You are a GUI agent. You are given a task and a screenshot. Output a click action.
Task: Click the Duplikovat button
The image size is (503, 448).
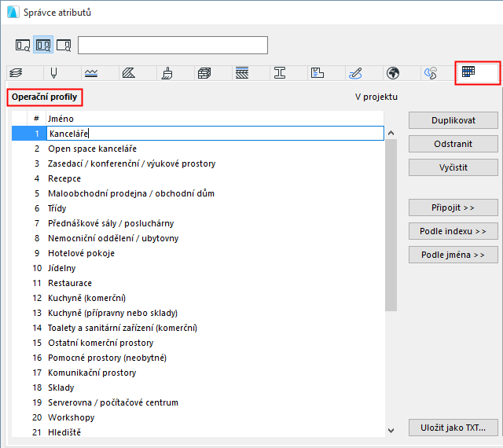click(453, 120)
